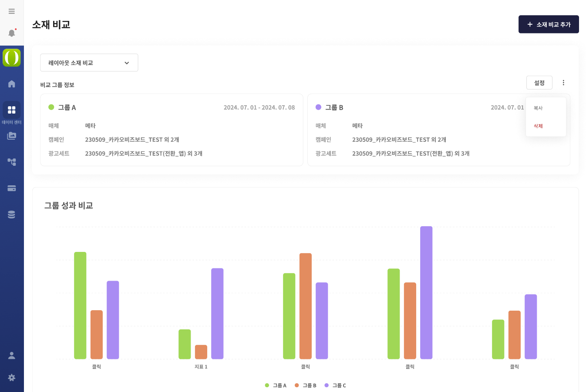Screen dimensions: 586x392
Task: Toggle the three-dot more options menu
Action: [x=563, y=83]
